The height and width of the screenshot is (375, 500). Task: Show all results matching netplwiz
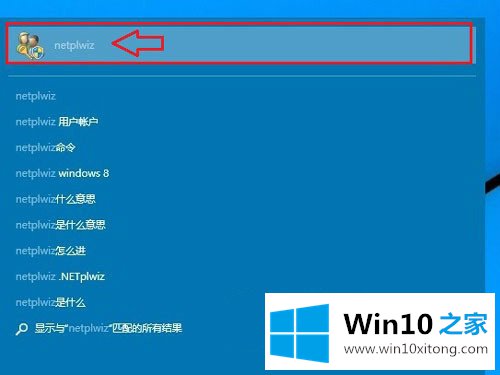click(x=108, y=328)
